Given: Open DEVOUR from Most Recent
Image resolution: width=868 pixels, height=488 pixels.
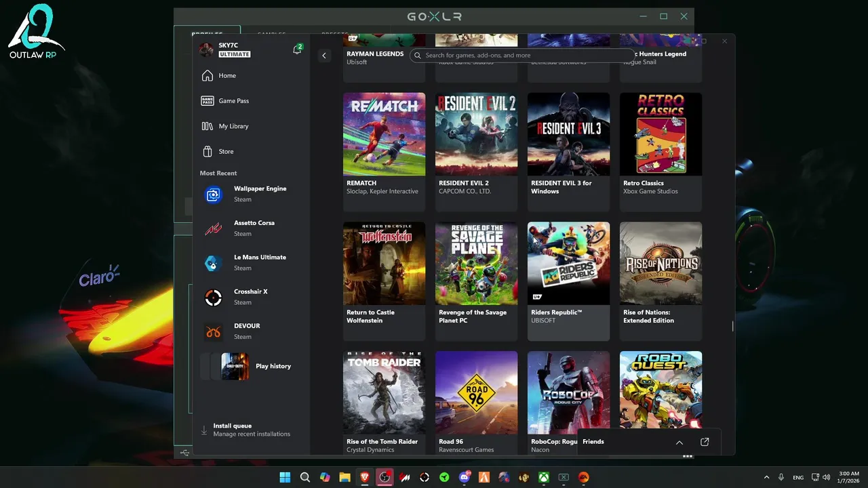Looking at the screenshot, I should click(251, 331).
